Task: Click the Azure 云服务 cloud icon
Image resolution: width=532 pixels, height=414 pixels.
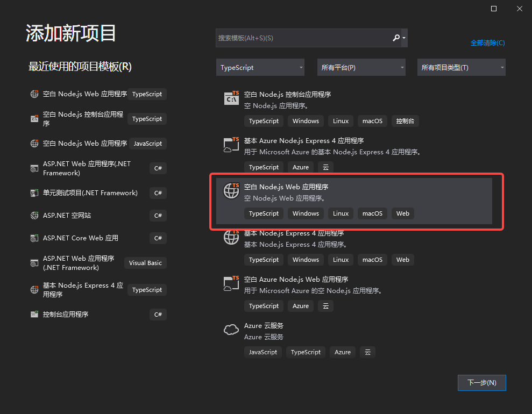Action: pos(231,330)
